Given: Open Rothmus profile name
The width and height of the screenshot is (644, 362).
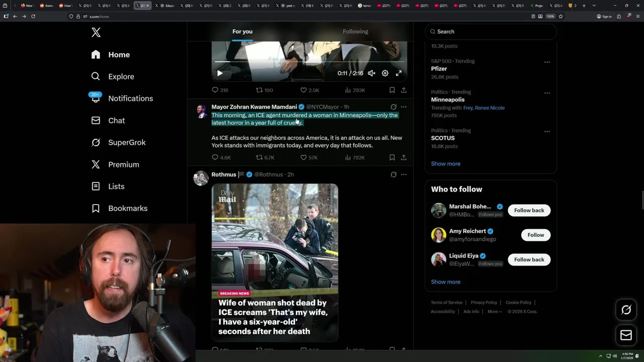Looking at the screenshot, I should (224, 174).
